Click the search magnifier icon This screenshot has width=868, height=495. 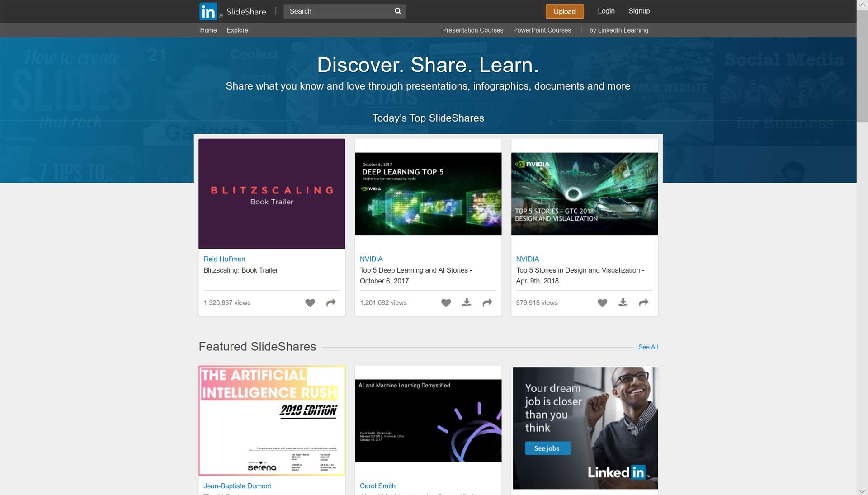pyautogui.click(x=398, y=11)
